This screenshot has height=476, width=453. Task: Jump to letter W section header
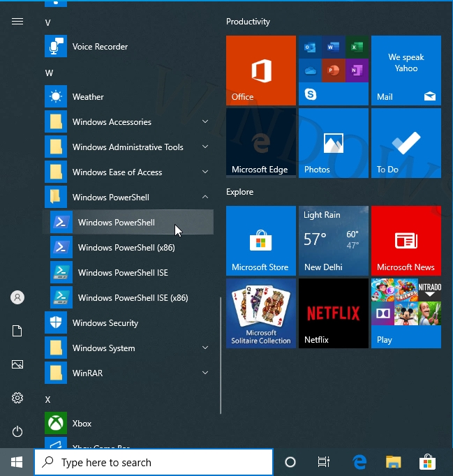coord(49,73)
